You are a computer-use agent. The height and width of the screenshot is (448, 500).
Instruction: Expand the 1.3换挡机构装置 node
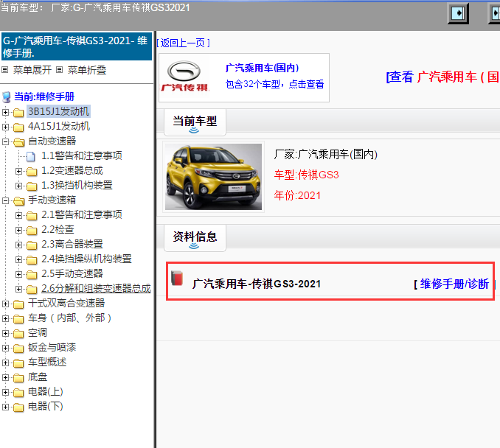pyautogui.click(x=19, y=186)
